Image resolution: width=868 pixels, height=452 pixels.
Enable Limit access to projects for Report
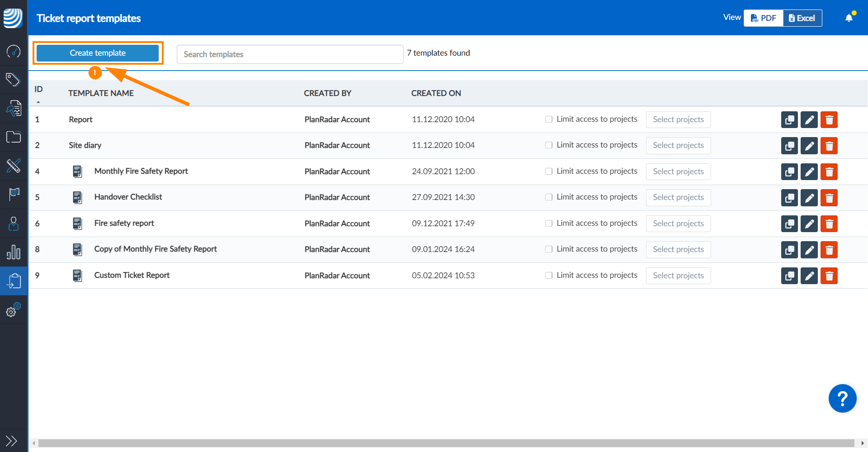click(x=548, y=119)
